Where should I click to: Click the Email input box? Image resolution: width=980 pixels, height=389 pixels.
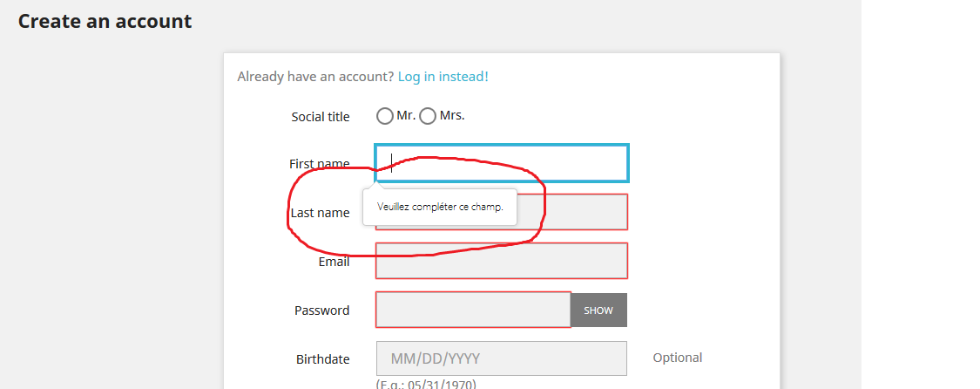coord(501,261)
